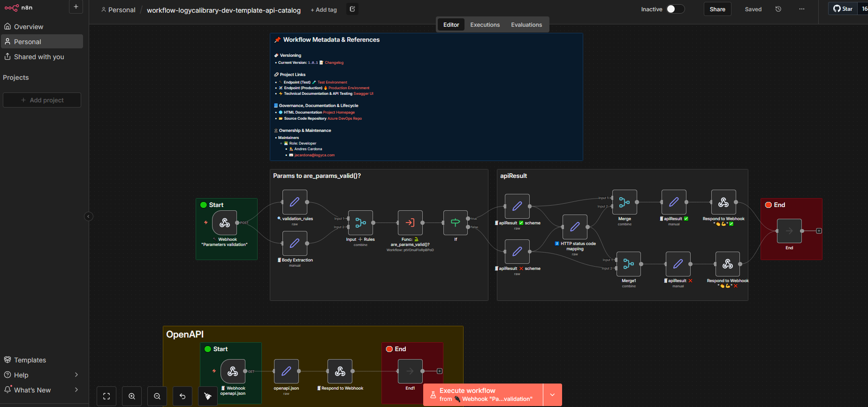Click the tidy up nodes icon
This screenshot has width=868, height=407.
point(208,396)
